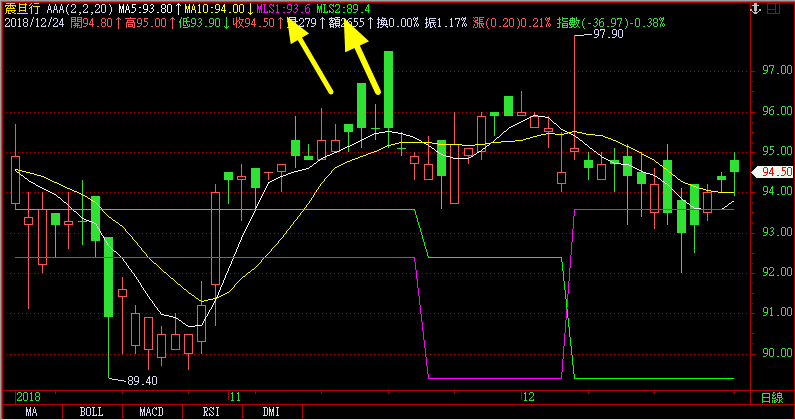Click the 89.40 low price marker
This screenshot has height=420, width=795.
143,381
